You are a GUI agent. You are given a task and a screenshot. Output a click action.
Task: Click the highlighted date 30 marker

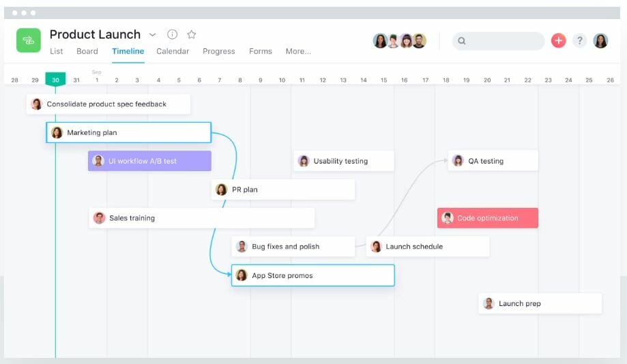tap(55, 79)
